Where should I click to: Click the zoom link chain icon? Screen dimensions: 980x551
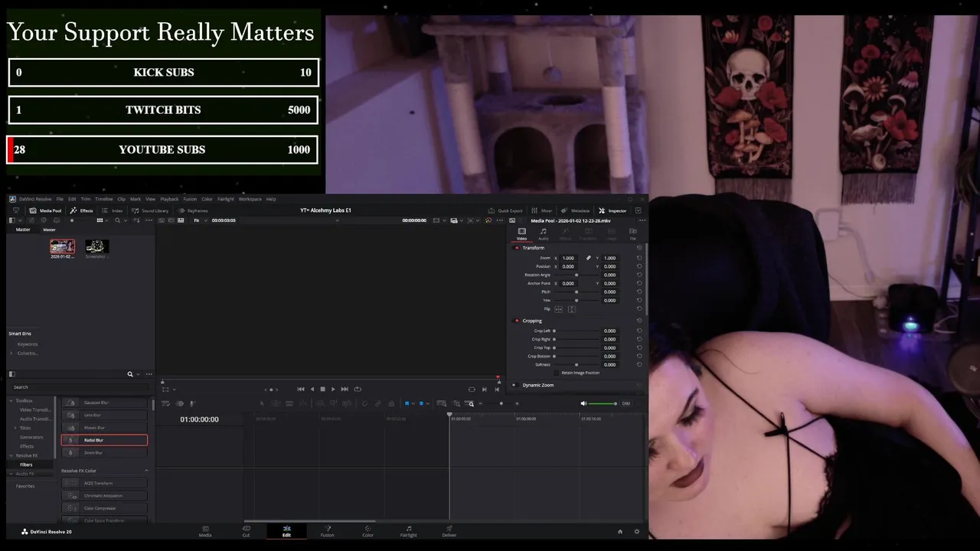click(x=589, y=258)
